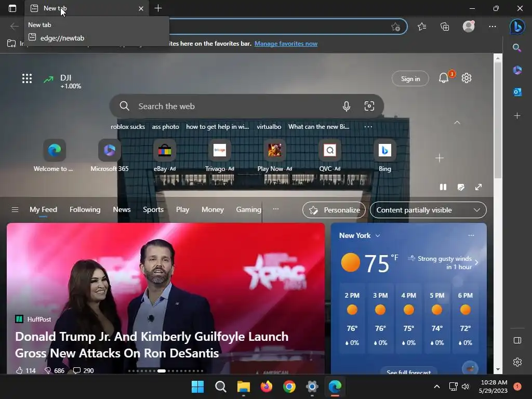Open the Favorites list icon
532x399 pixels.
click(x=422, y=26)
